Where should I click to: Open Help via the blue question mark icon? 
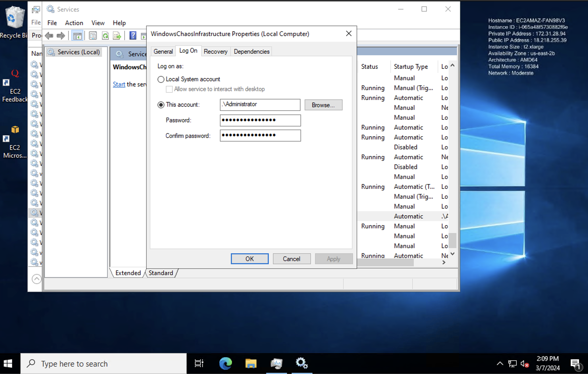point(133,35)
